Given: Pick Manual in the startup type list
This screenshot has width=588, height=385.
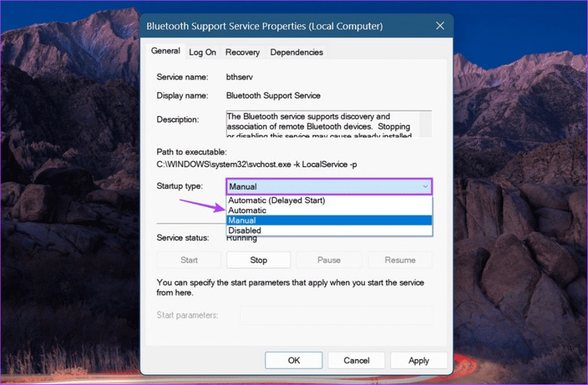Looking at the screenshot, I should pyautogui.click(x=242, y=220).
